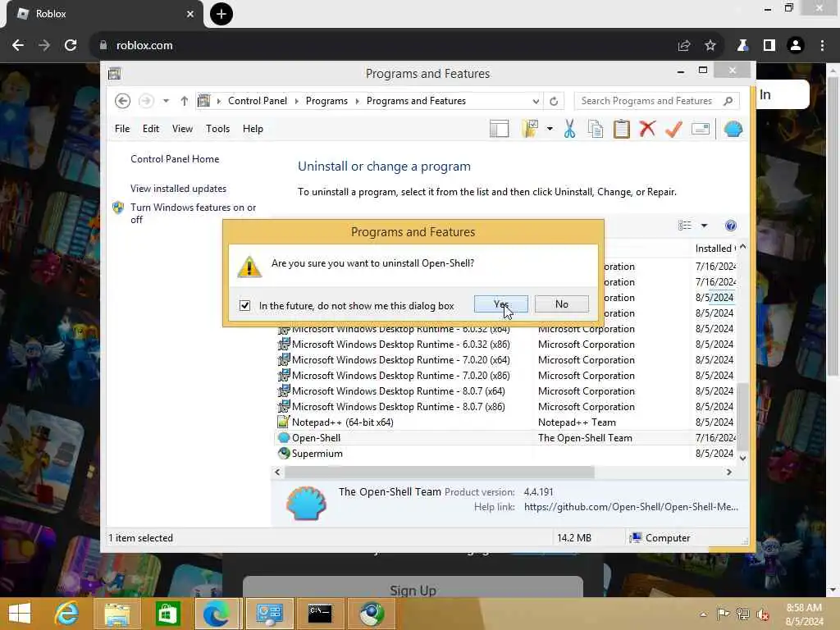
Task: Open the Windows Start button
Action: (x=20, y=614)
